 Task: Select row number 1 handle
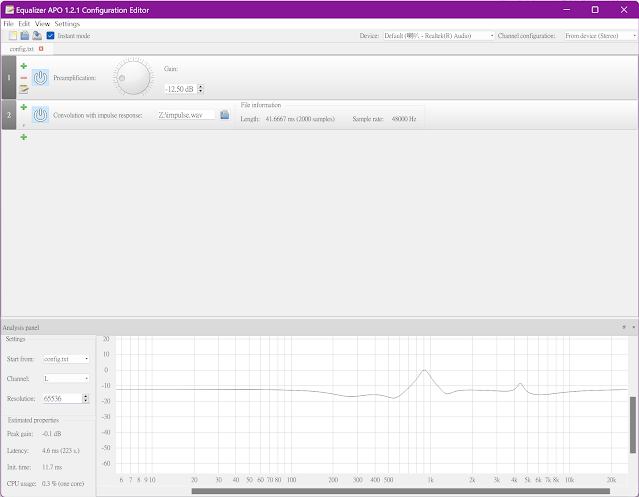pyautogui.click(x=9, y=77)
